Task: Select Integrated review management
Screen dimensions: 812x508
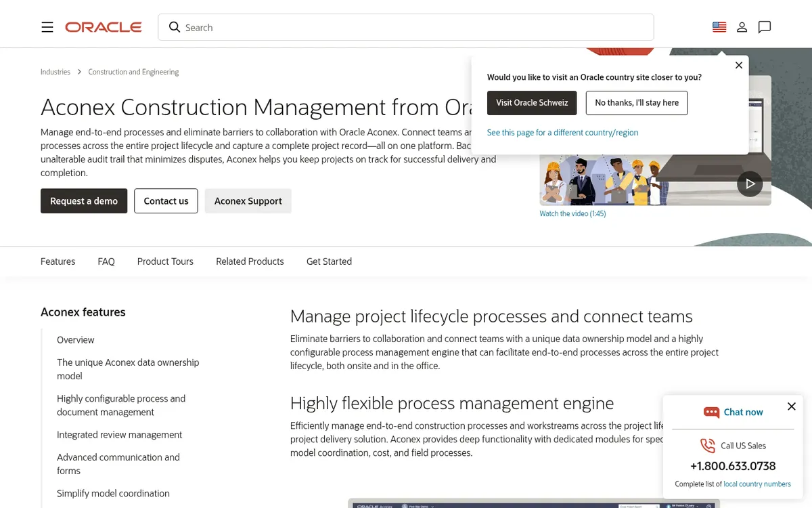Action: click(x=119, y=435)
